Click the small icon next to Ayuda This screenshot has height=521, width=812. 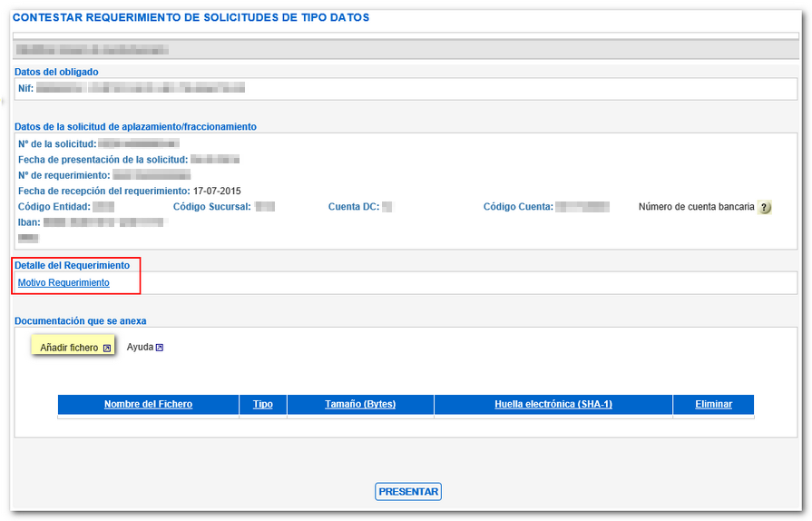(160, 348)
